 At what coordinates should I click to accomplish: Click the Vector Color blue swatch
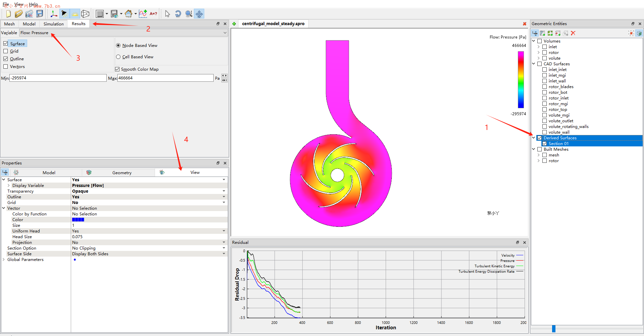click(78, 220)
